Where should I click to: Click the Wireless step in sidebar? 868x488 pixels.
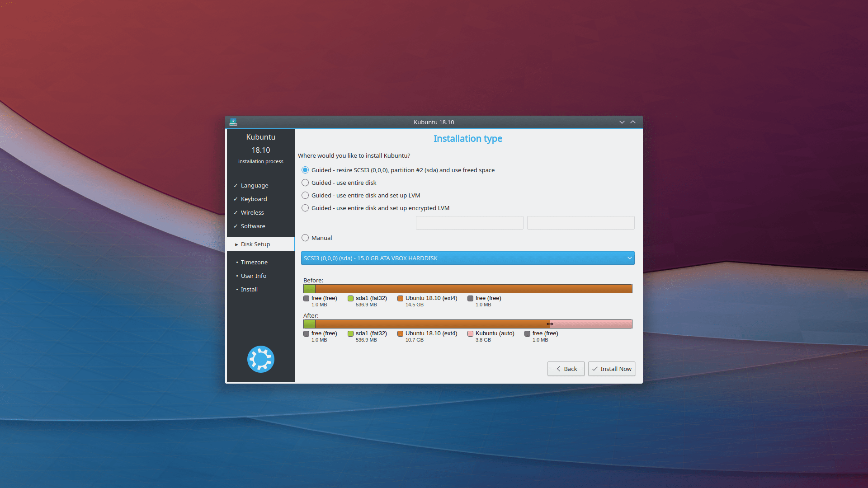[252, 212]
